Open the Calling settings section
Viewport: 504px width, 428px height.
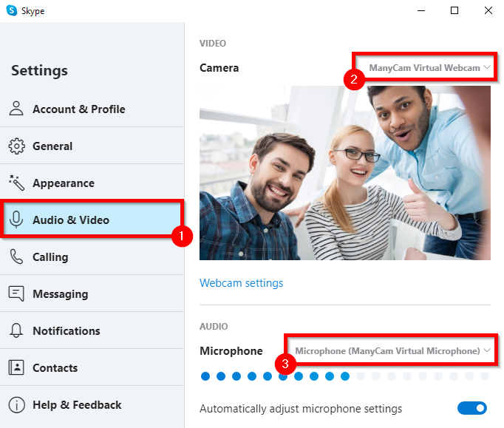(x=50, y=257)
